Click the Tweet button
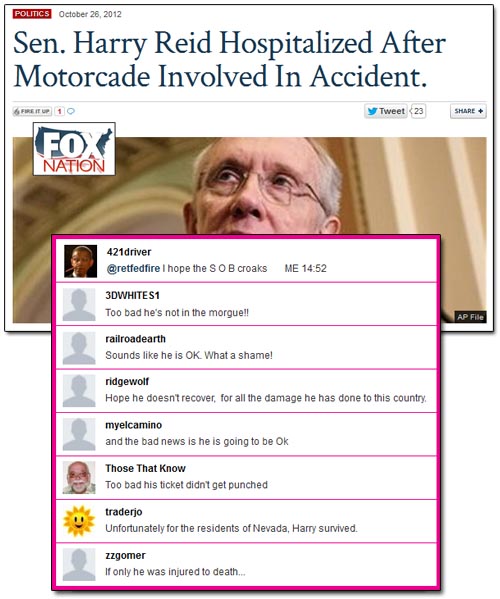Screen dimensions: 500x599 [x=386, y=111]
